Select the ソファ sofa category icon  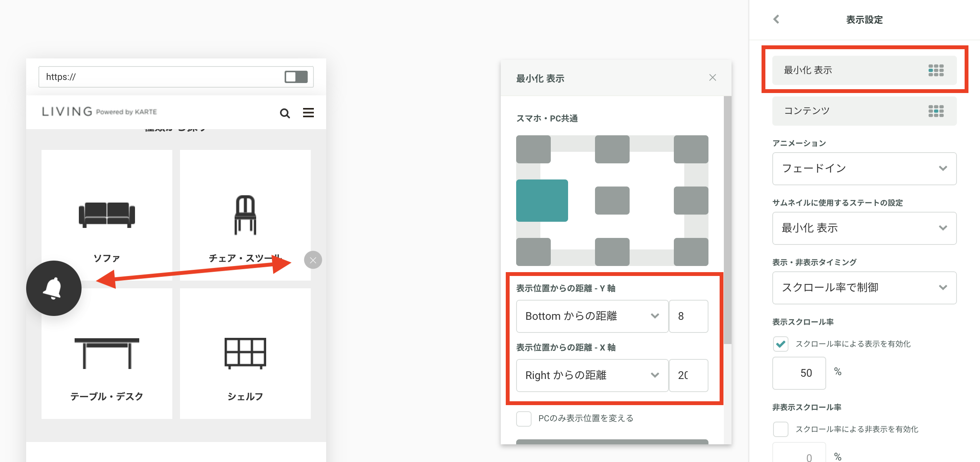[107, 214]
